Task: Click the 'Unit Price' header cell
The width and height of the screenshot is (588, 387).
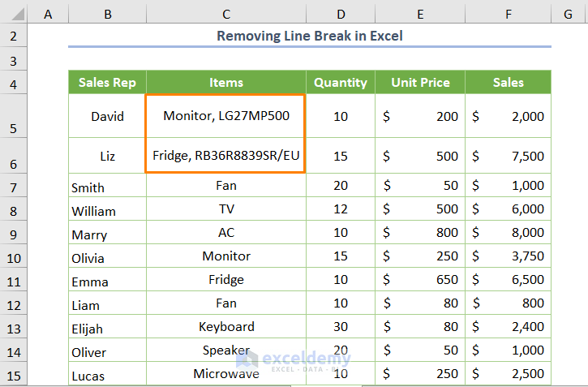Action: point(419,82)
